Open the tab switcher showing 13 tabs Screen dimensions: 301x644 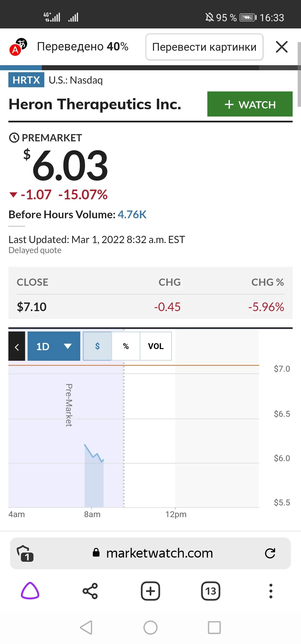point(211,591)
